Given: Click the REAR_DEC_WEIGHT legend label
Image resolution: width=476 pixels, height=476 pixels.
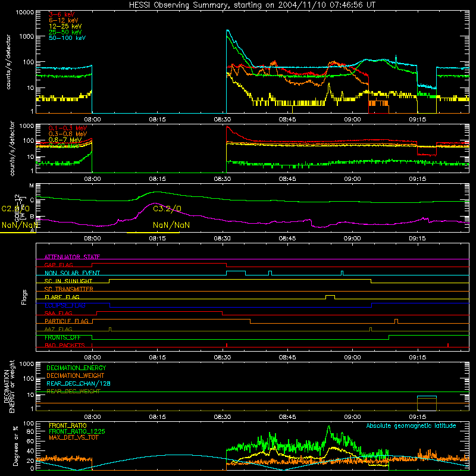Looking at the screenshot, I should pos(73,392).
